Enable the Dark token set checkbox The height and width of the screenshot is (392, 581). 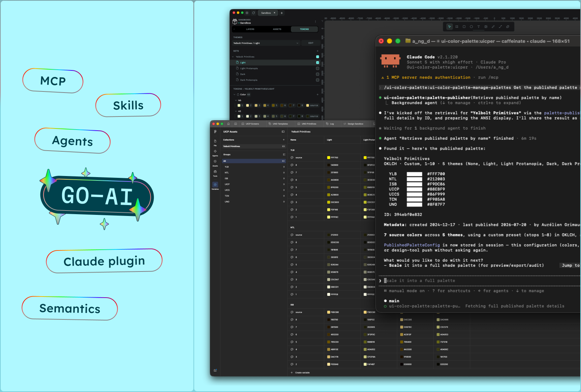pyautogui.click(x=317, y=74)
